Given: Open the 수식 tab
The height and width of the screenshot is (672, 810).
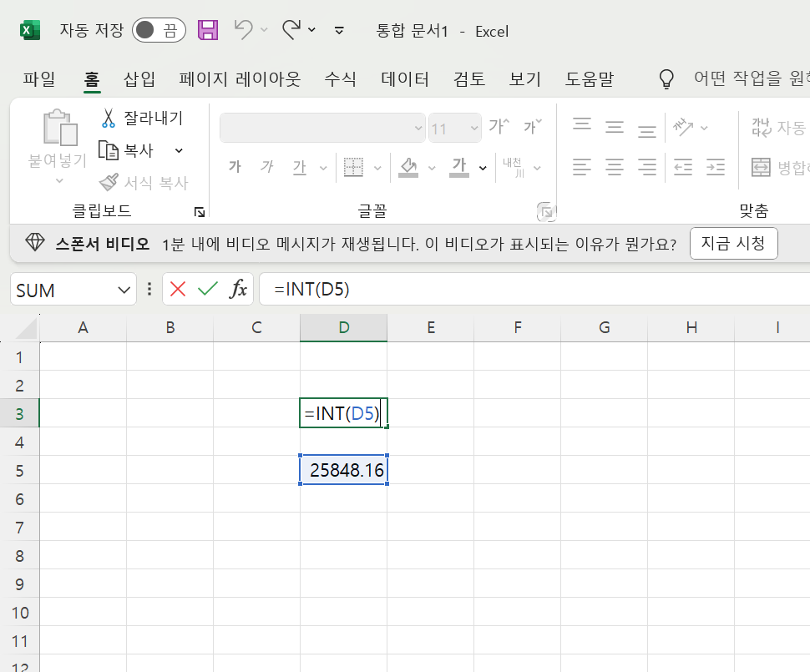Looking at the screenshot, I should [341, 78].
